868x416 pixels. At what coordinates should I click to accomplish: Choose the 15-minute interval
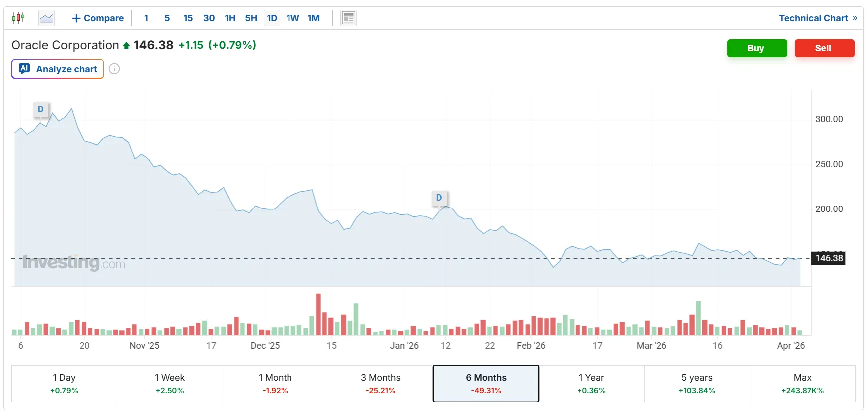tap(188, 18)
